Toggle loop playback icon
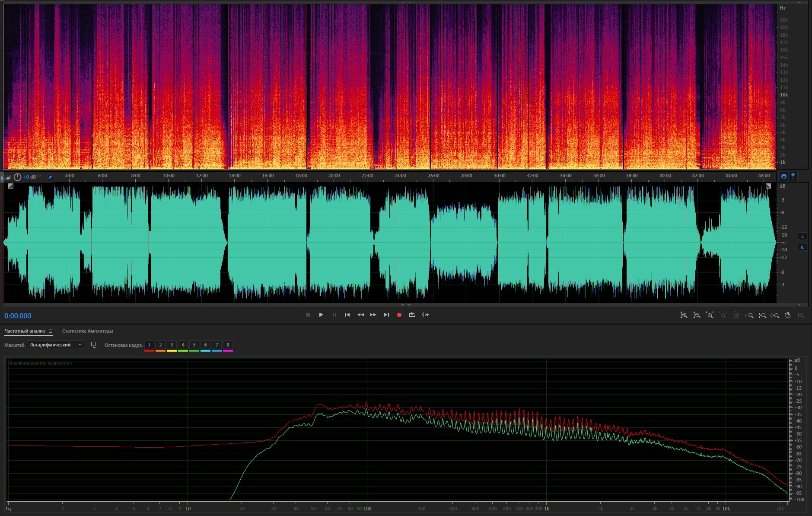Viewport: 812px width, 516px height. tap(412, 315)
